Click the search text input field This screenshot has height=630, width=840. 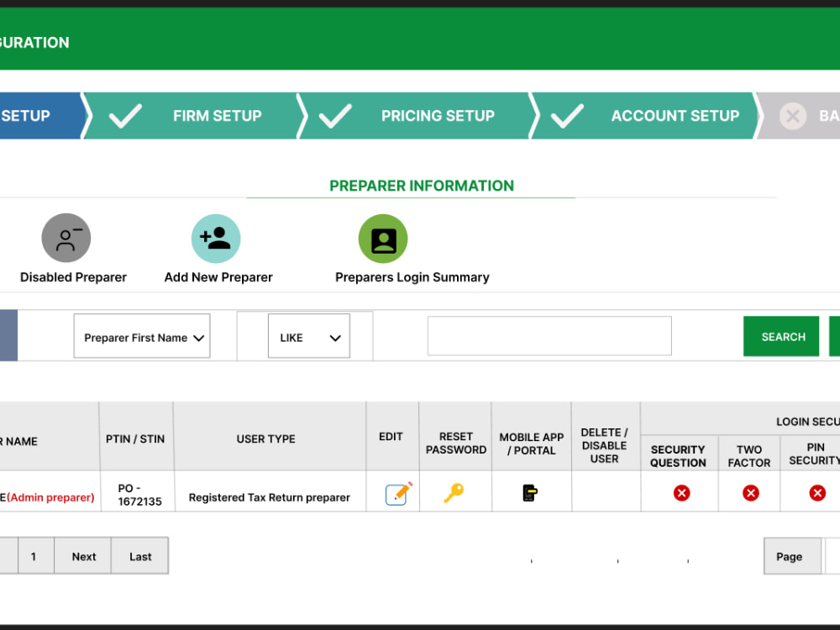549,336
